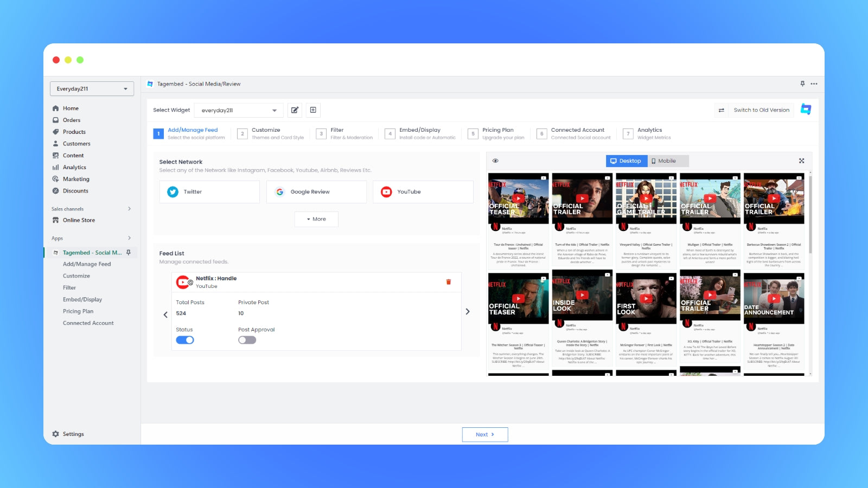Switch preview to Desktop view
868x488 pixels.
tap(627, 161)
